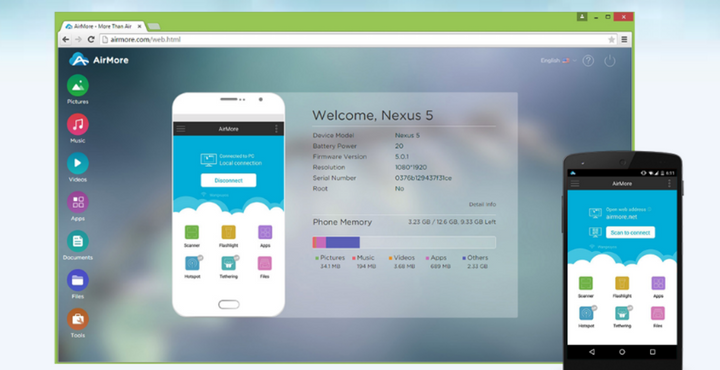Tap Android recents button on black phone
This screenshot has height=370, width=720.
pos(652,352)
